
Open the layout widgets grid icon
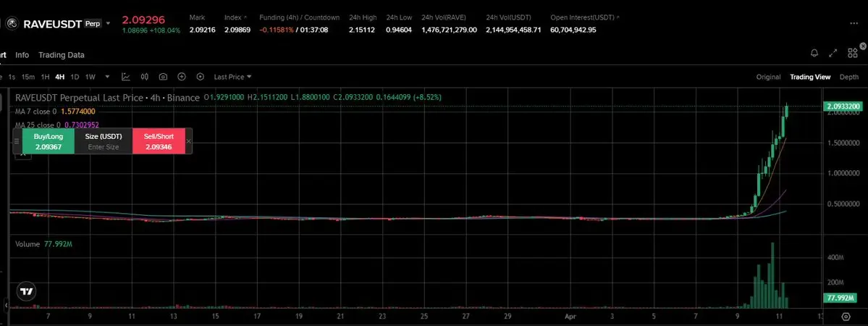853,53
